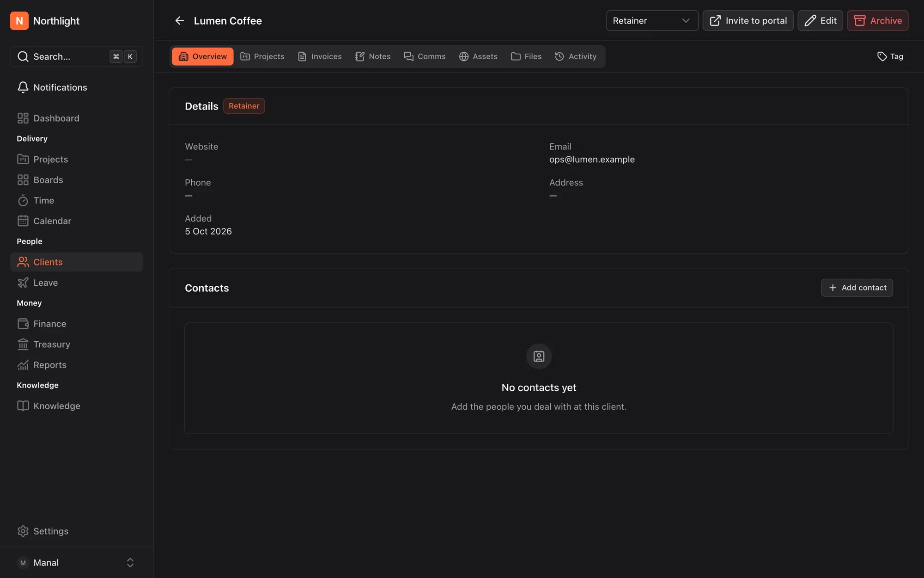Click the sidebar Projects folder icon
The height and width of the screenshot is (578, 924).
click(23, 160)
